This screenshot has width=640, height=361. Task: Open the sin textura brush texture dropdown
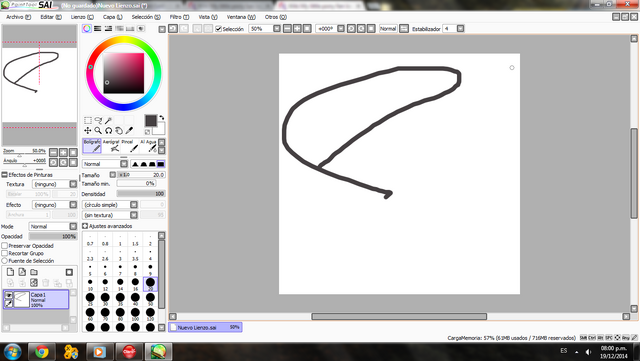pos(110,215)
